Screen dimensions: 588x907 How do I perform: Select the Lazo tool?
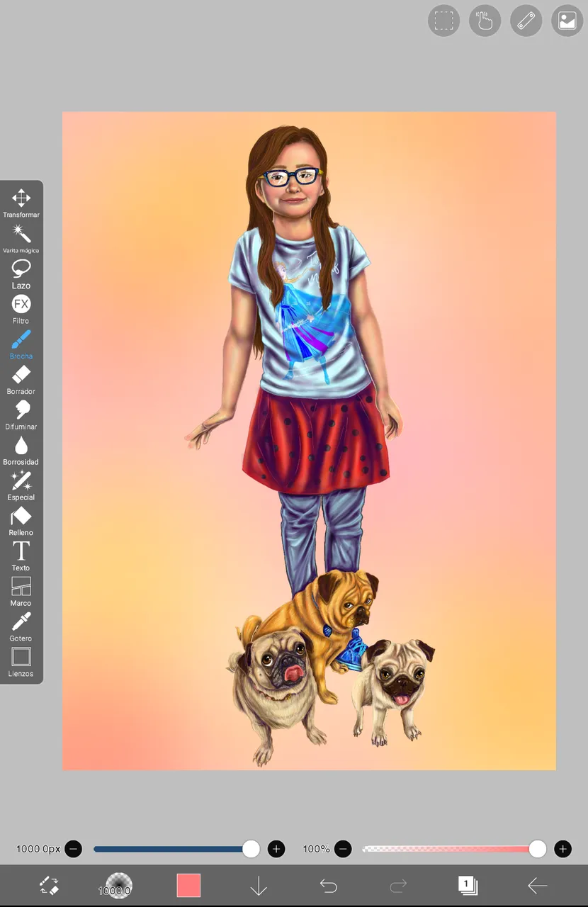tap(21, 274)
